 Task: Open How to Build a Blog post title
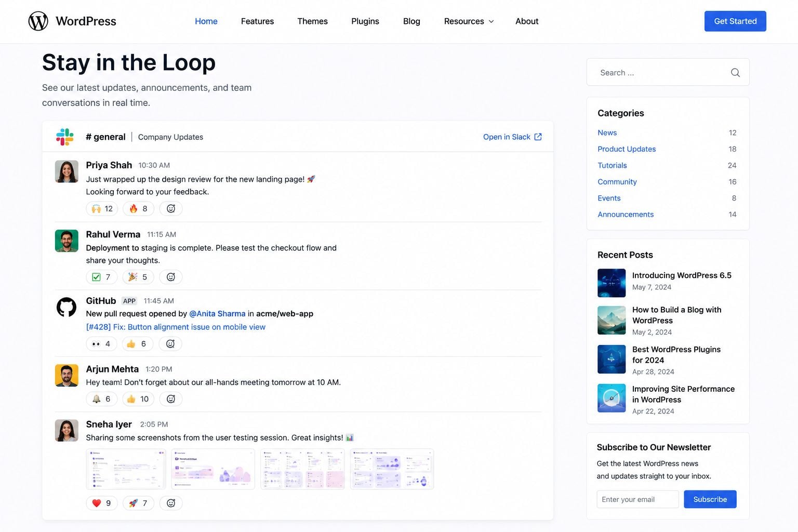tap(676, 315)
